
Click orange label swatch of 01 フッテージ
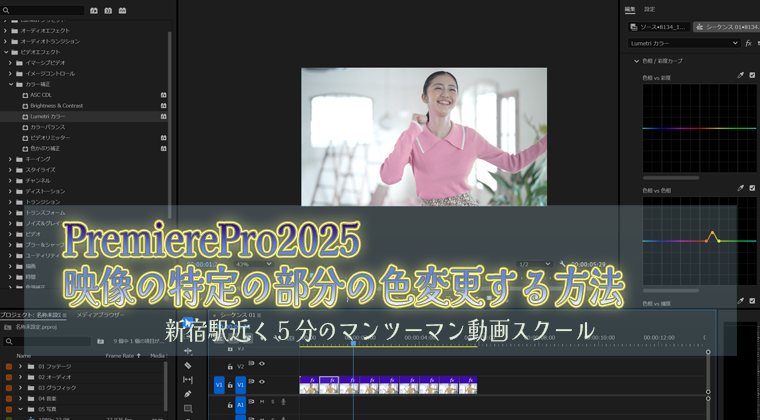click(9, 366)
